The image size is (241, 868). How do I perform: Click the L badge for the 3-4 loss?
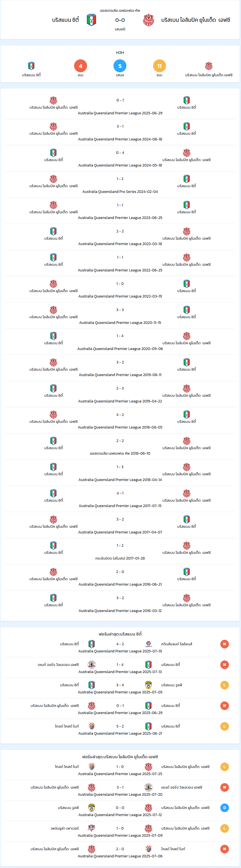click(x=224, y=685)
